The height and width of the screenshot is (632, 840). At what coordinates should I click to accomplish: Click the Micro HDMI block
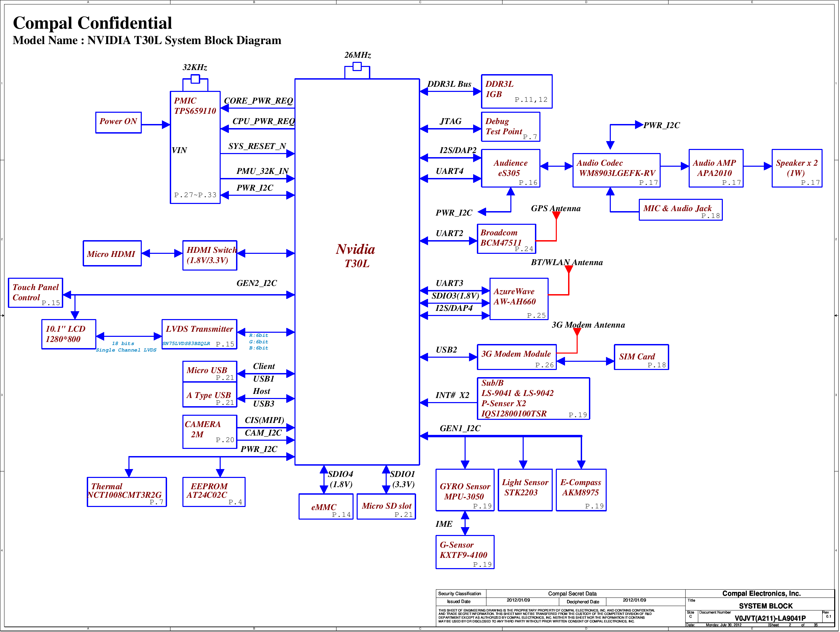tap(112, 253)
